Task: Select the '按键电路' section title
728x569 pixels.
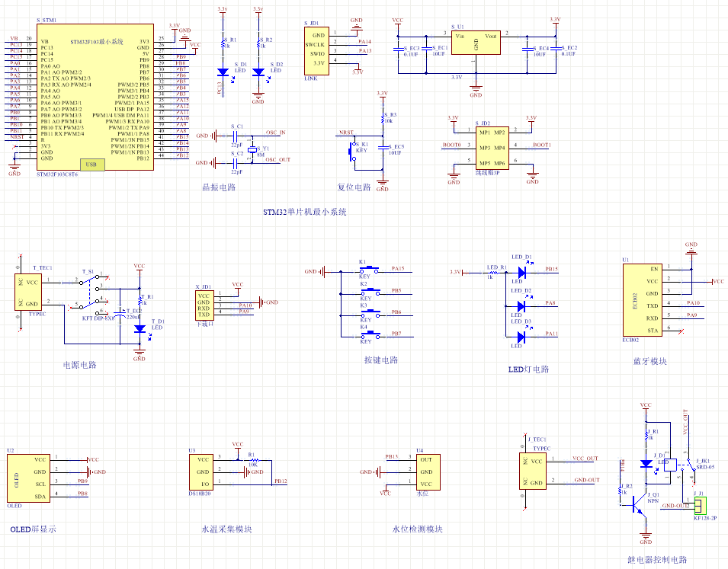Action: (x=381, y=360)
